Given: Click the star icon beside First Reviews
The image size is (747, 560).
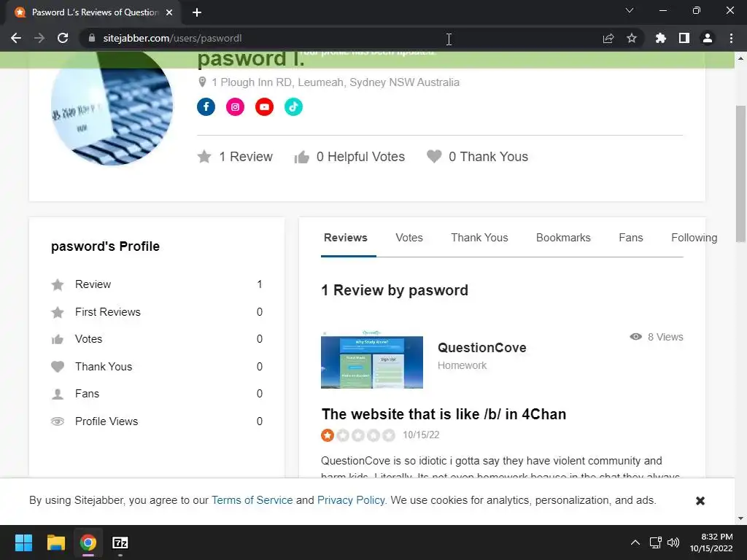Looking at the screenshot, I should 58,312.
